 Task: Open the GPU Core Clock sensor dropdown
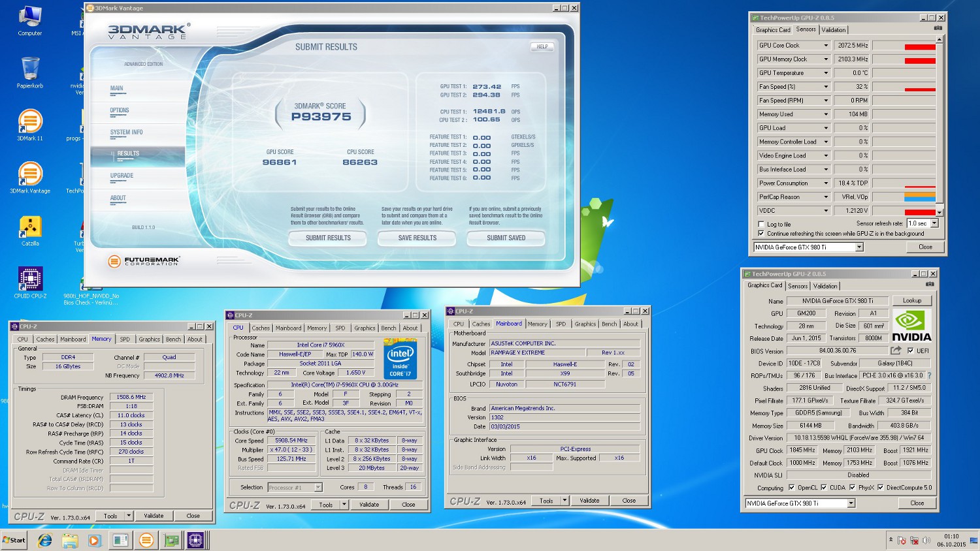[826, 46]
